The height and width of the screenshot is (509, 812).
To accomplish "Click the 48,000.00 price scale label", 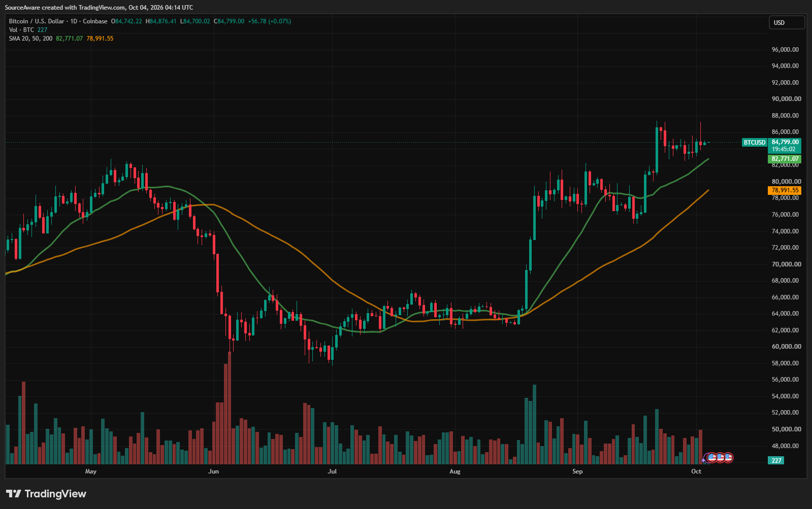I will pyautogui.click(x=785, y=446).
